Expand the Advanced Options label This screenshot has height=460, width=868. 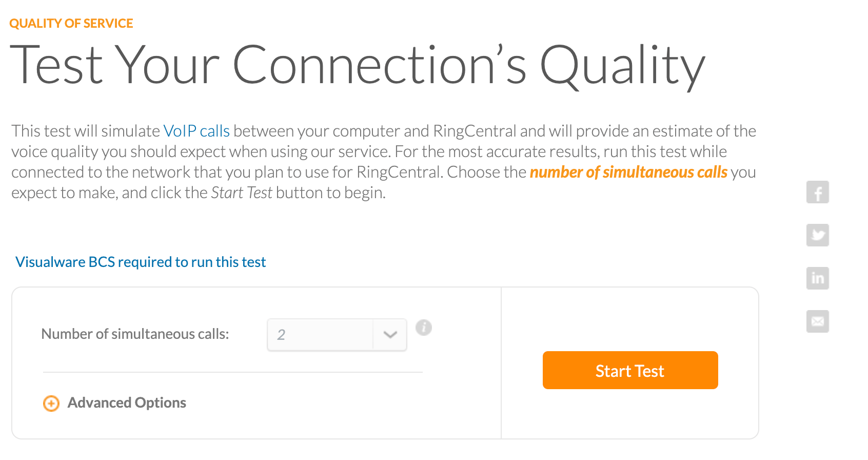[127, 403]
